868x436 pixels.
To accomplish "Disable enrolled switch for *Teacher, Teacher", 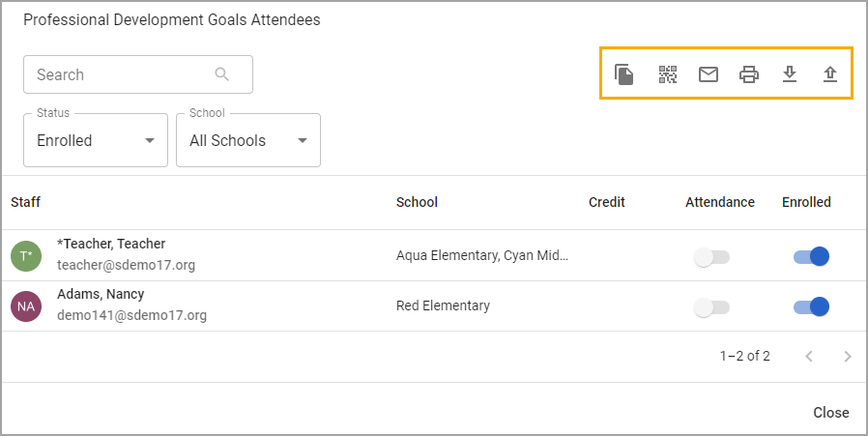I will pyautogui.click(x=812, y=256).
